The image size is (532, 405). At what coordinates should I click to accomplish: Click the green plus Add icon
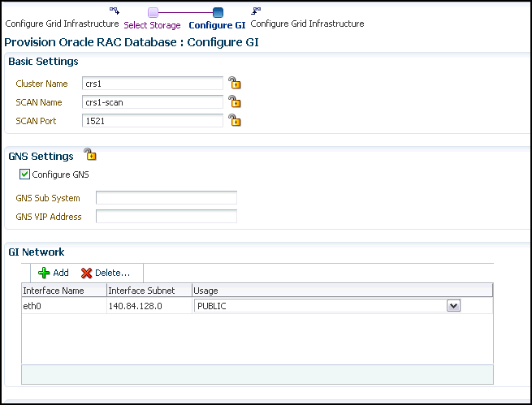coord(44,273)
